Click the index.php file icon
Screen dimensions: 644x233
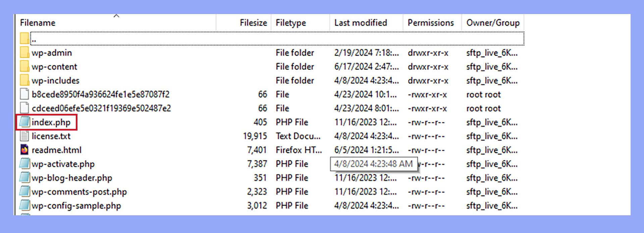(24, 122)
